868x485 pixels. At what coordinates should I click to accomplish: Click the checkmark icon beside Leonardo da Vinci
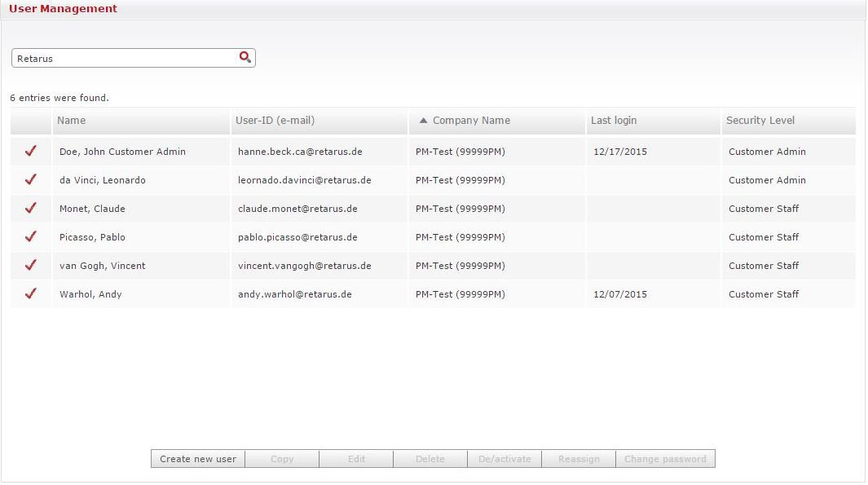tap(31, 179)
